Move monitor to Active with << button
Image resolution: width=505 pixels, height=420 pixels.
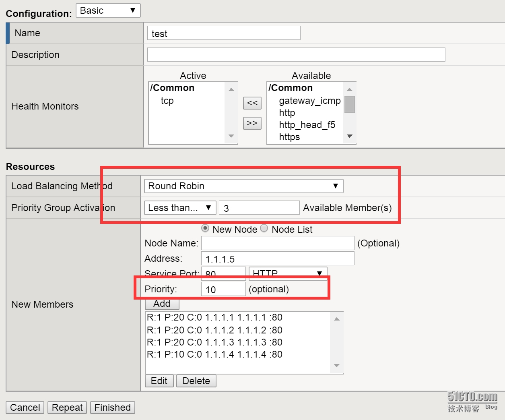click(252, 103)
